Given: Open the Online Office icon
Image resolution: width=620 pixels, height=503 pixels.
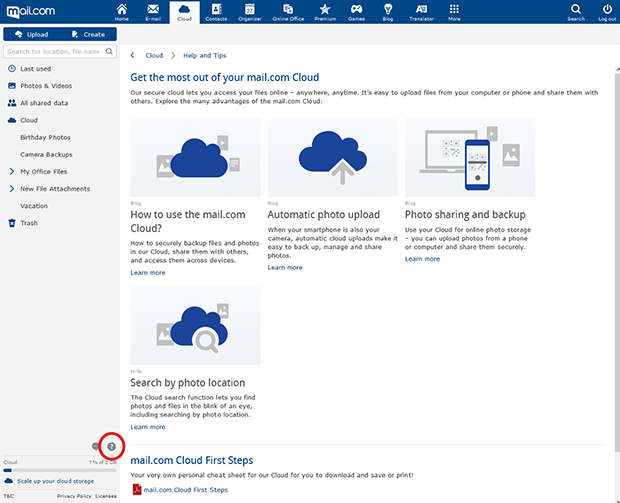Looking at the screenshot, I should click(x=288, y=12).
